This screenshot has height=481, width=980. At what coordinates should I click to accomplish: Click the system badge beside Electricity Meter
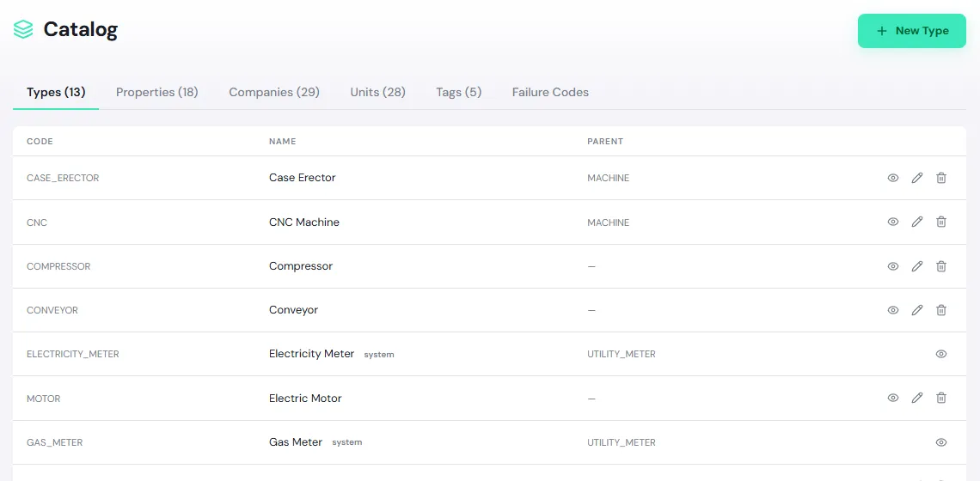379,355
